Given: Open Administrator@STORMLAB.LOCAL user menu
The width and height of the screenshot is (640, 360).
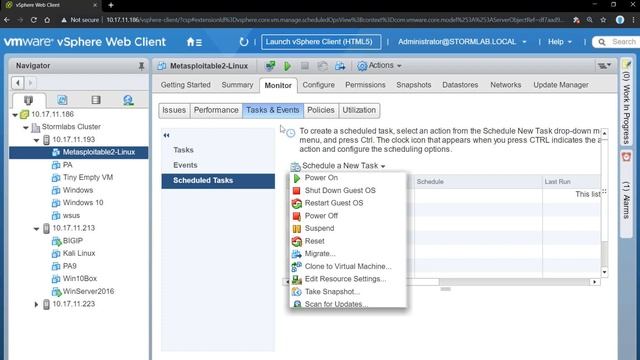Looking at the screenshot, I should coord(462,42).
